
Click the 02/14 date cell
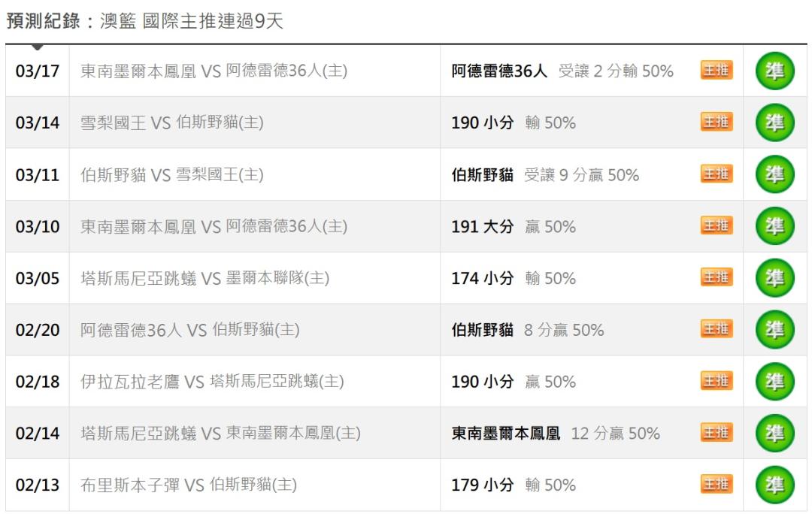pyautogui.click(x=38, y=434)
